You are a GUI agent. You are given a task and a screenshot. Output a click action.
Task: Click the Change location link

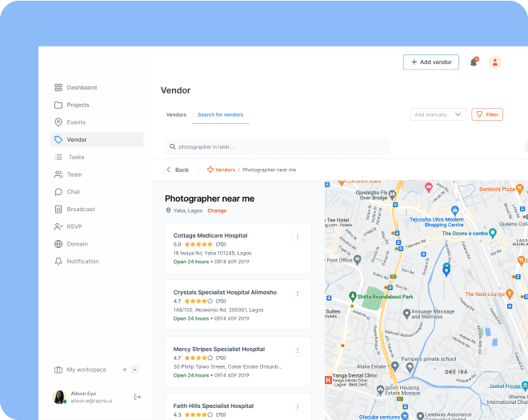[217, 211]
